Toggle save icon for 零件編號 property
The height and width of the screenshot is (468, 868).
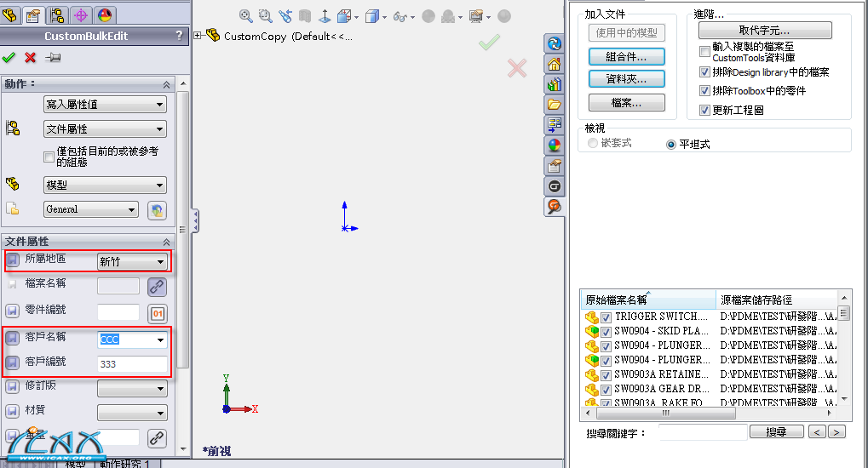click(12, 311)
